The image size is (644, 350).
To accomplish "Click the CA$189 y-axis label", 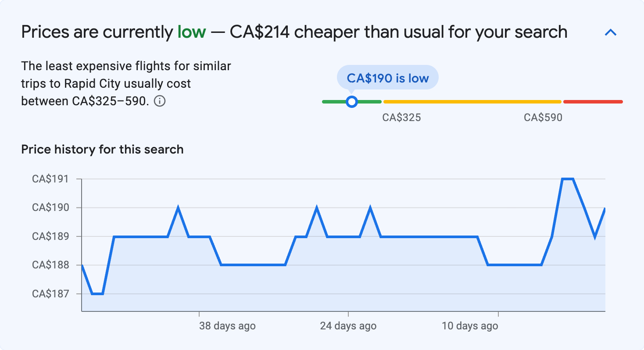I will 50,236.
